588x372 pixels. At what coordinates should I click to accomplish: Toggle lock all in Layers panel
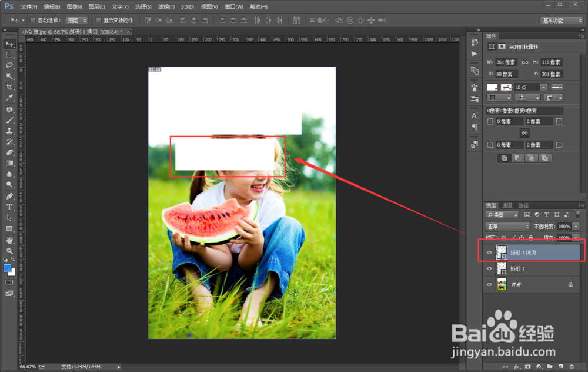530,238
